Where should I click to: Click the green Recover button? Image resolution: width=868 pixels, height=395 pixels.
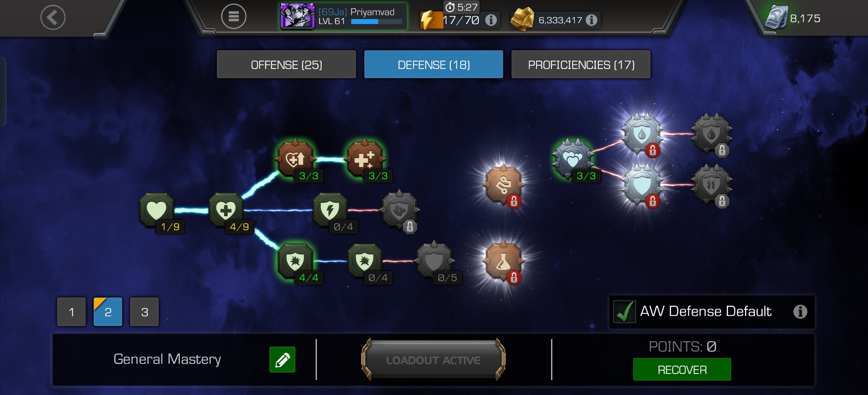point(682,369)
